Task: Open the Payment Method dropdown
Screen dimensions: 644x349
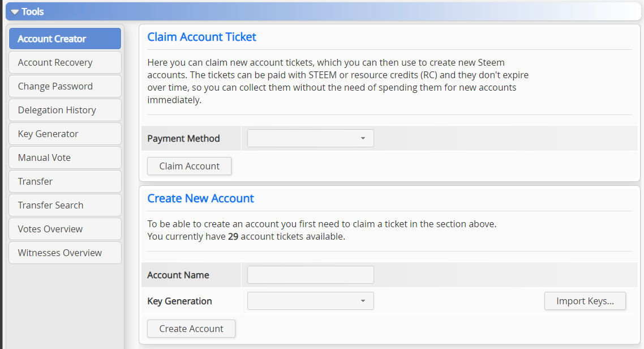Action: coord(310,138)
